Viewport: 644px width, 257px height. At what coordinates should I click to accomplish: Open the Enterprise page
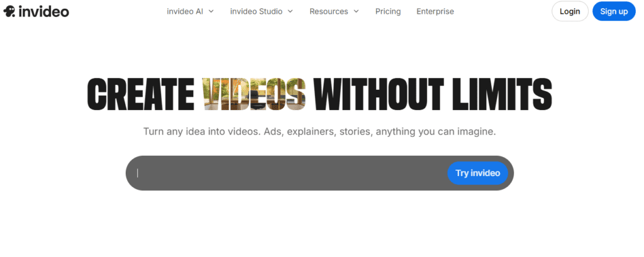click(x=435, y=11)
